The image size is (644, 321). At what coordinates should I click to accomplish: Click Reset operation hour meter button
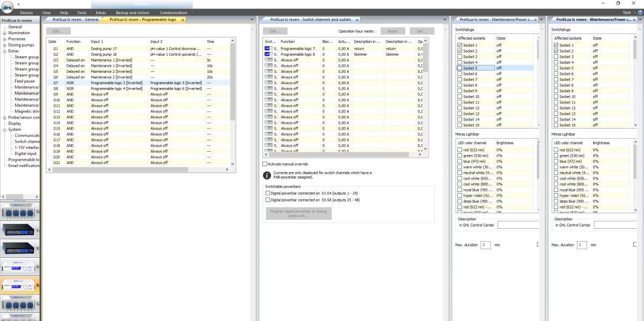click(393, 31)
